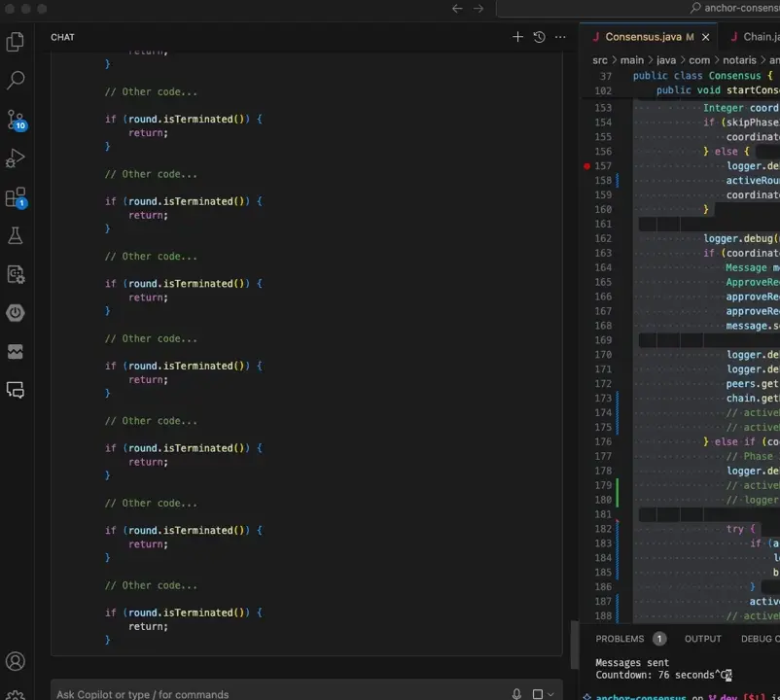
Task: Open the Extensions view
Action: click(16, 197)
